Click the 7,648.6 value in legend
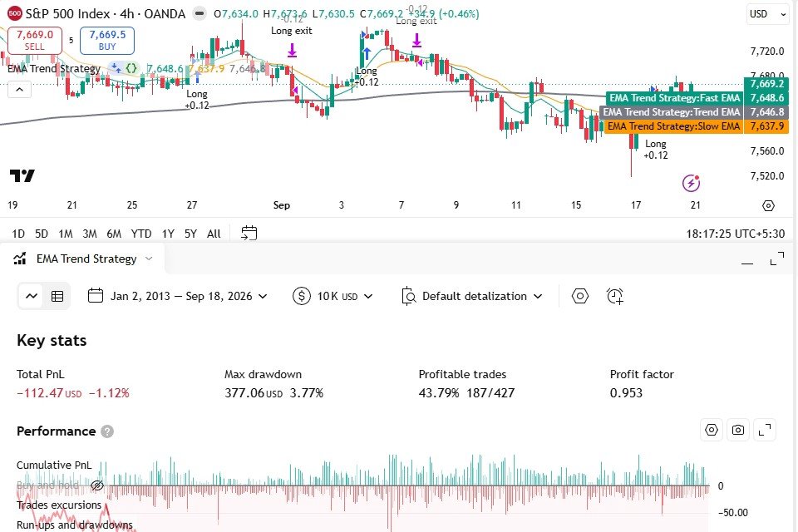This screenshot has width=798, height=532. tap(165, 68)
